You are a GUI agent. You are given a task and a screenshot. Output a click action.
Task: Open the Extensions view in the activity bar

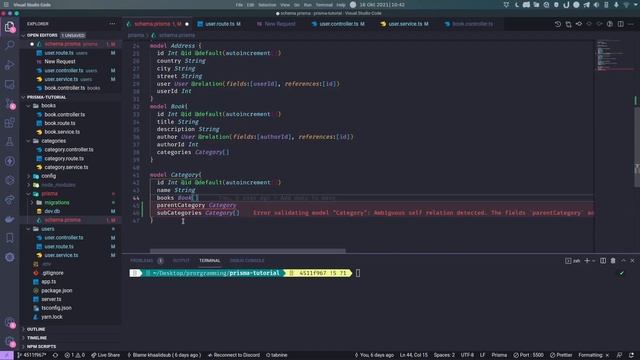point(9,122)
